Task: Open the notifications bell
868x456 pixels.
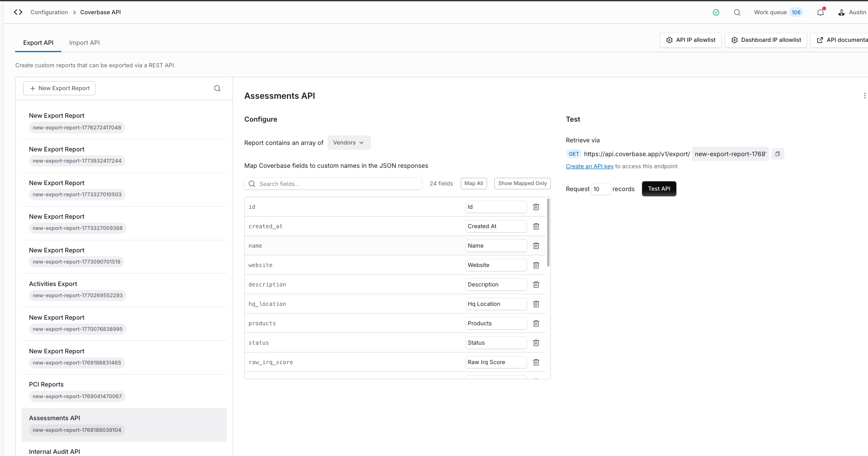Action: tap(821, 12)
